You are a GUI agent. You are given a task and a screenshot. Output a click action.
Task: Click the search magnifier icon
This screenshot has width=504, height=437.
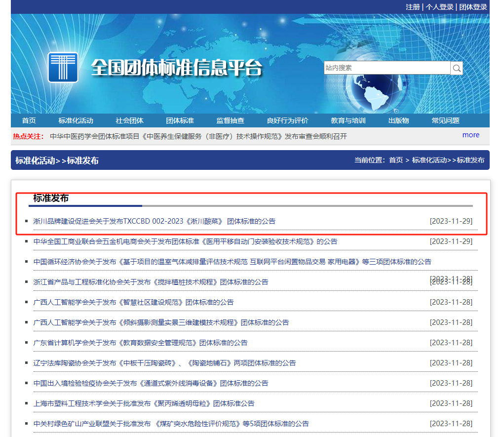pyautogui.click(x=457, y=68)
